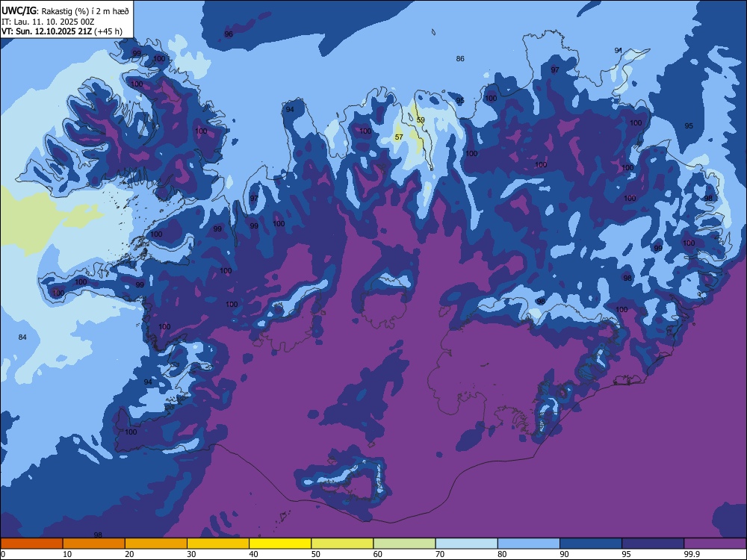Viewport: 747px width, 560px height.
Task: Click the '59' humidity value on the map
Action: click(x=420, y=120)
